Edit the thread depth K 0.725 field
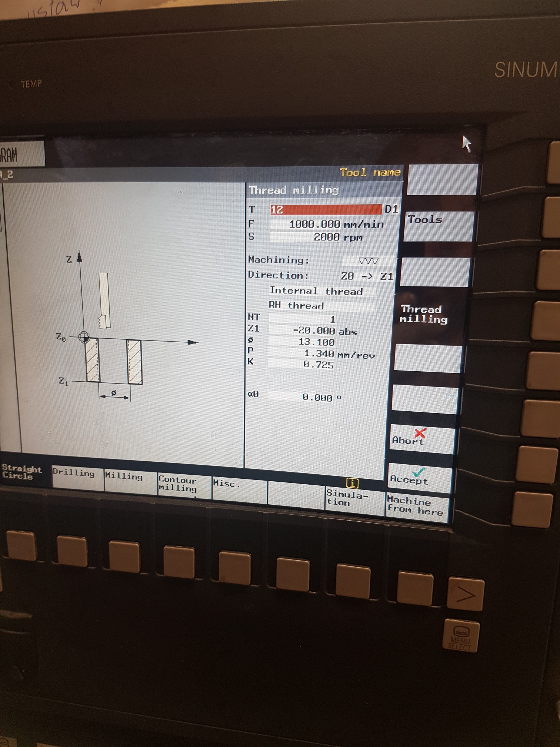Screen dimensions: 560x747 pos(301,365)
